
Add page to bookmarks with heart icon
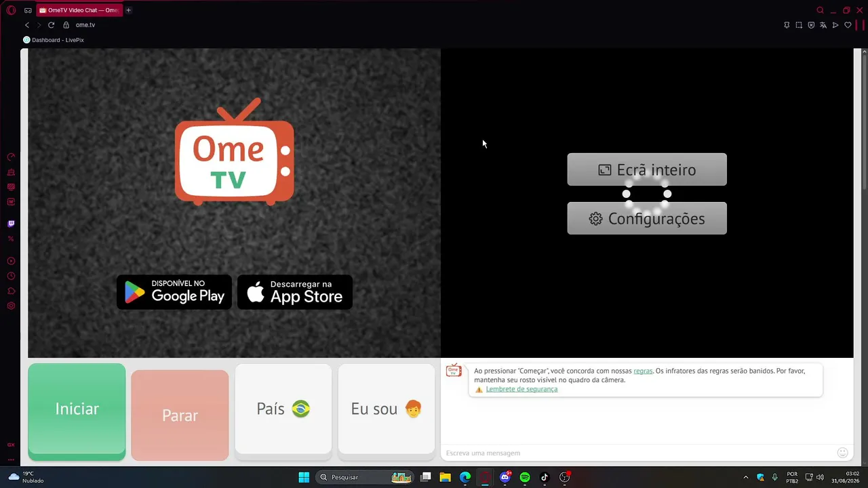[848, 25]
